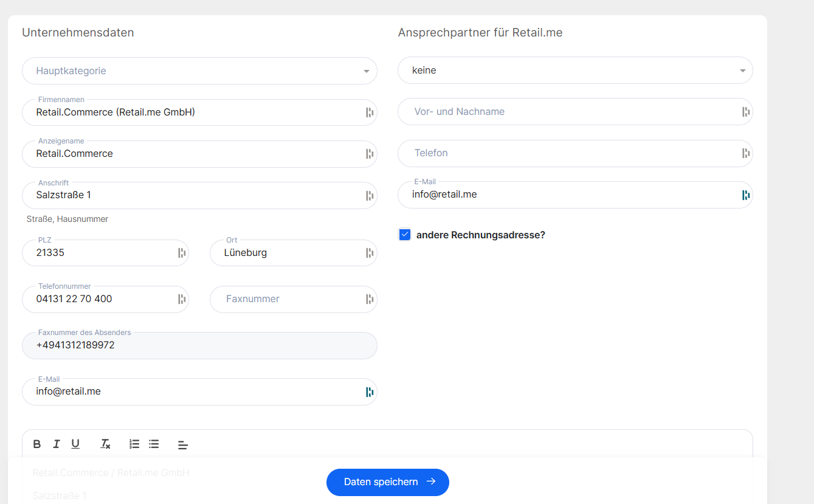Click password manager icon in Firmennamen field
This screenshot has height=504, width=814.
(x=369, y=112)
